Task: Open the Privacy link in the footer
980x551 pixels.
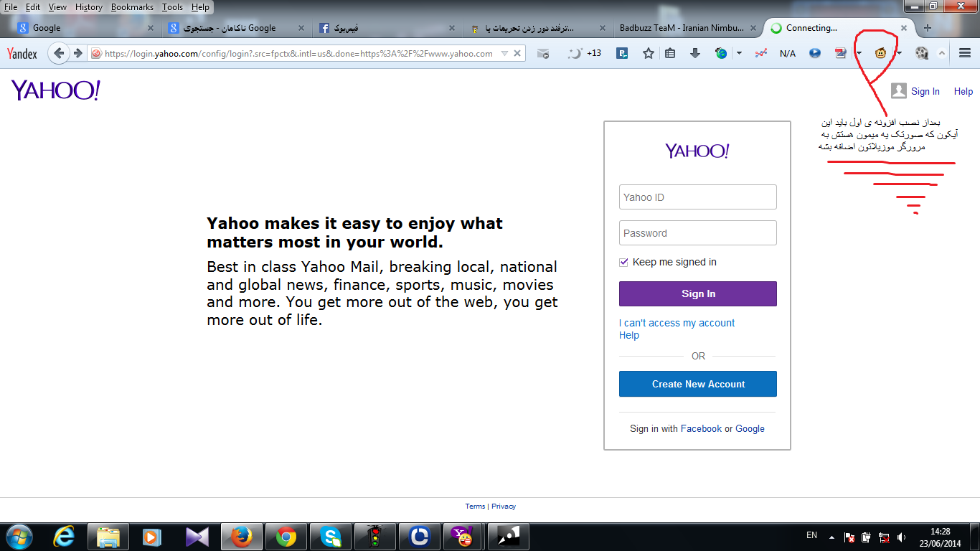Action: click(x=504, y=506)
